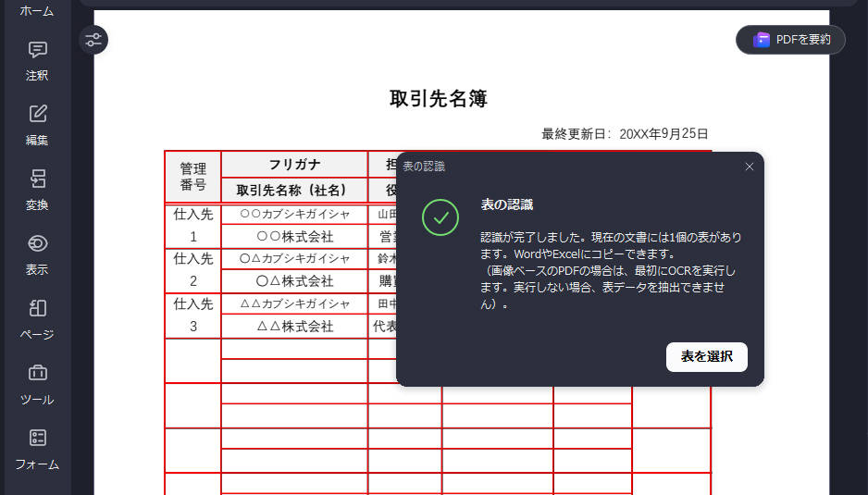The height and width of the screenshot is (495, 868).
Task: Select the ○○カブシキガイシャ cell
Action: (294, 215)
